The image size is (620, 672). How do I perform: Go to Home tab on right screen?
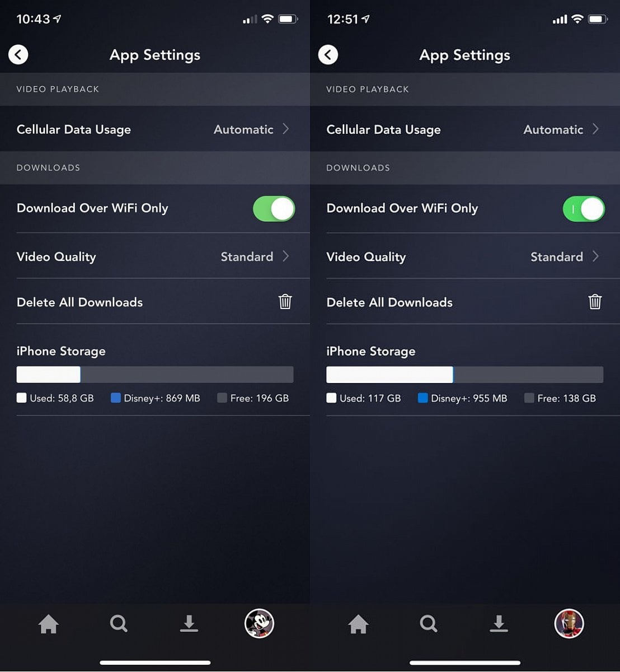[x=358, y=623]
